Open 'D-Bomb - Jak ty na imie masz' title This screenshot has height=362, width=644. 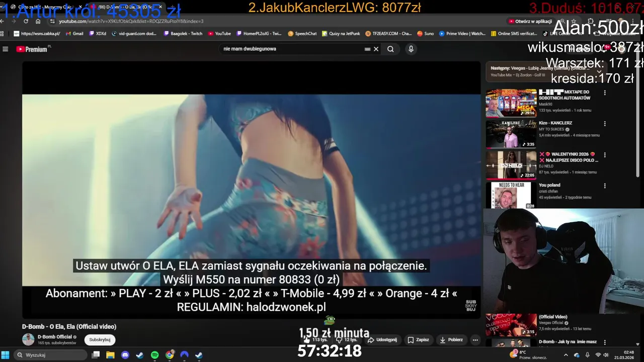click(x=568, y=342)
